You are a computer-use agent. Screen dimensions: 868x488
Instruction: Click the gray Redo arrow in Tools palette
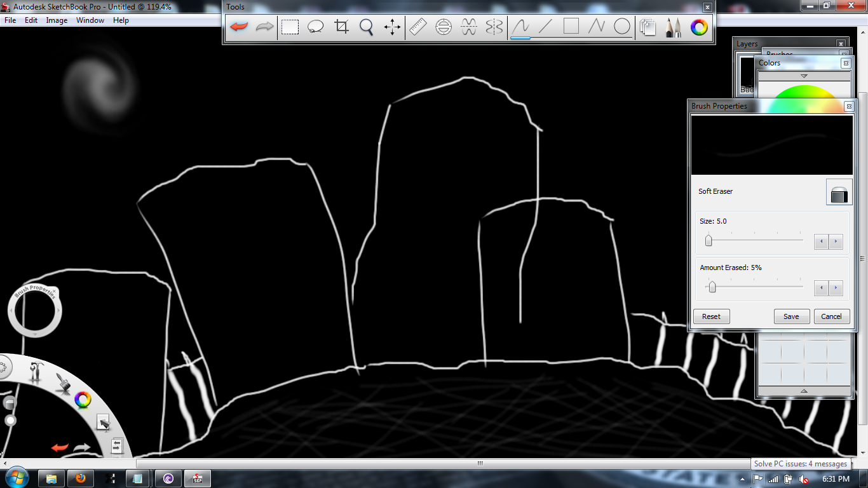coord(264,27)
